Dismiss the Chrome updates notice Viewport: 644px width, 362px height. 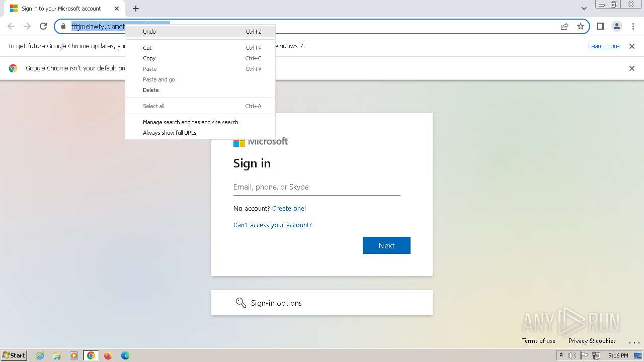[x=632, y=46]
